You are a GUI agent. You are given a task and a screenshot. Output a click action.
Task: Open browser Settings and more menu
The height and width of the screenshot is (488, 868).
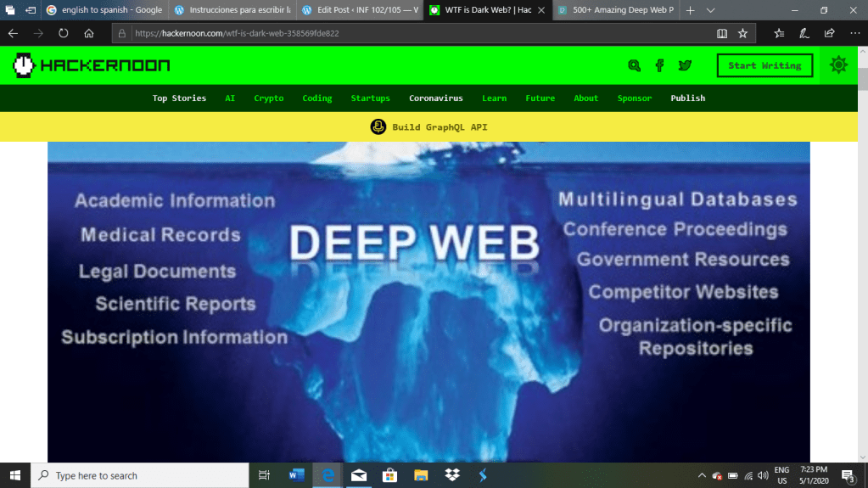[854, 34]
